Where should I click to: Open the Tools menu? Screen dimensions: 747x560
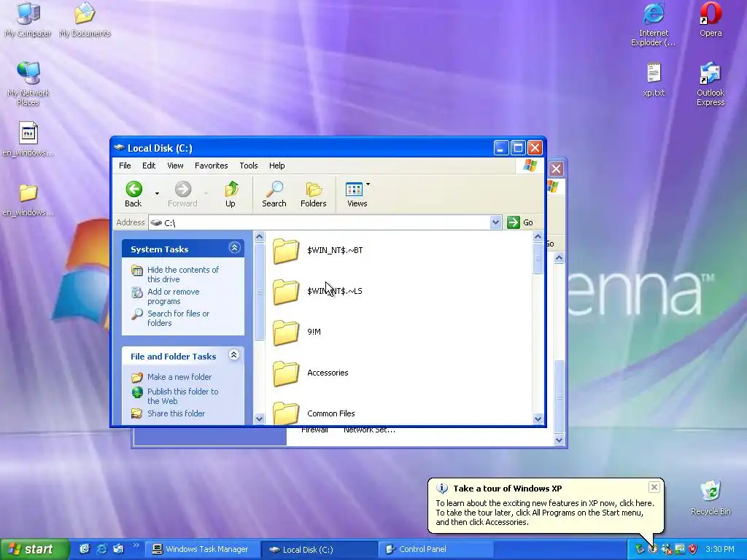coord(248,166)
